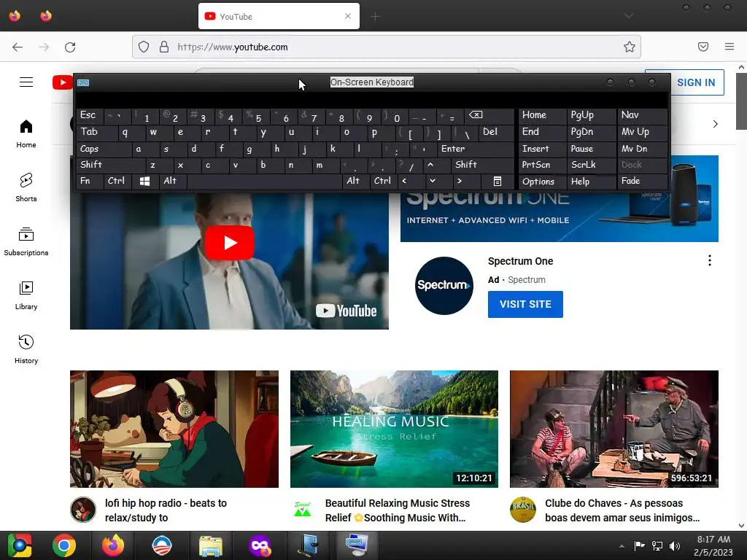Viewport: 747px width, 560px height.
Task: Toggle the Fade keyboard option
Action: point(642,181)
